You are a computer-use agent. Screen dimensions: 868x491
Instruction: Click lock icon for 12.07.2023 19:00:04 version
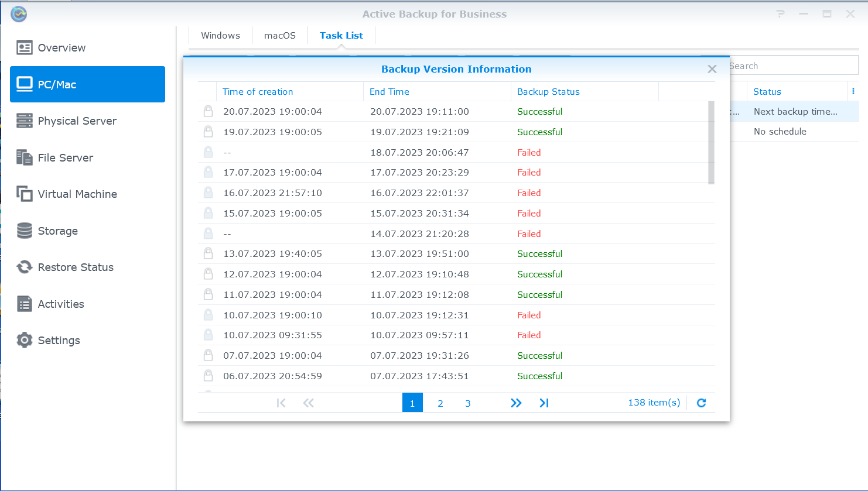point(208,274)
